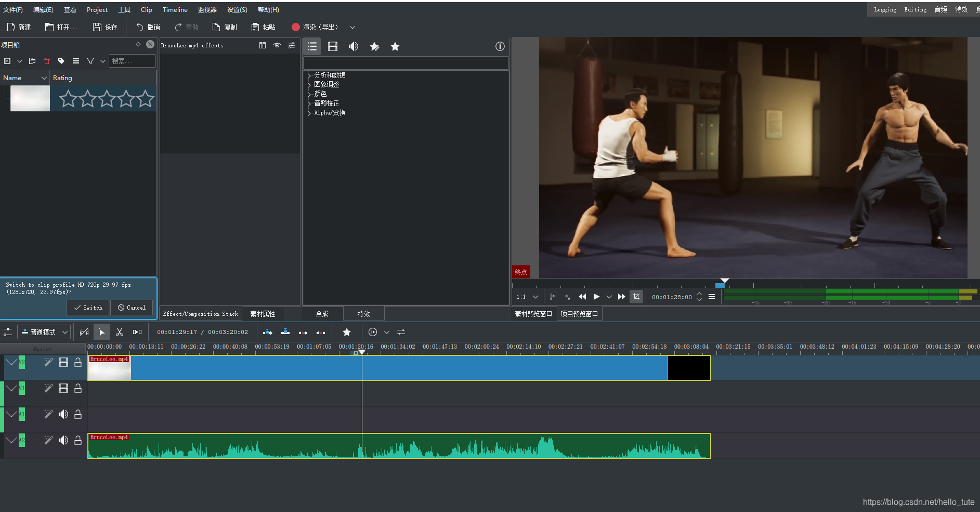The image size is (980, 512).
Task: Click the star favorite effects icon in the timeline toolbar
Action: click(x=347, y=332)
